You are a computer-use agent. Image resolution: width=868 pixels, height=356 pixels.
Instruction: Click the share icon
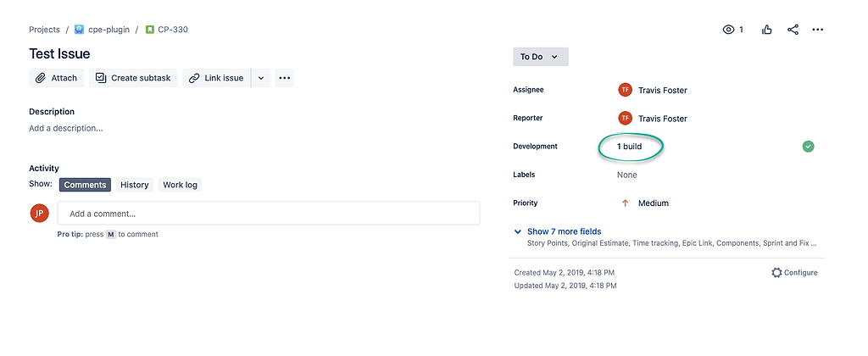coord(793,30)
